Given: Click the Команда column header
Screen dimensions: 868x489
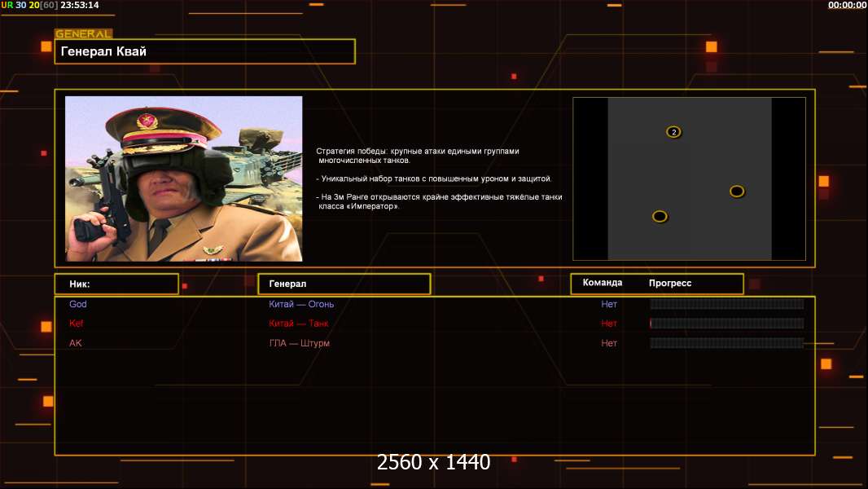Looking at the screenshot, I should [x=603, y=283].
